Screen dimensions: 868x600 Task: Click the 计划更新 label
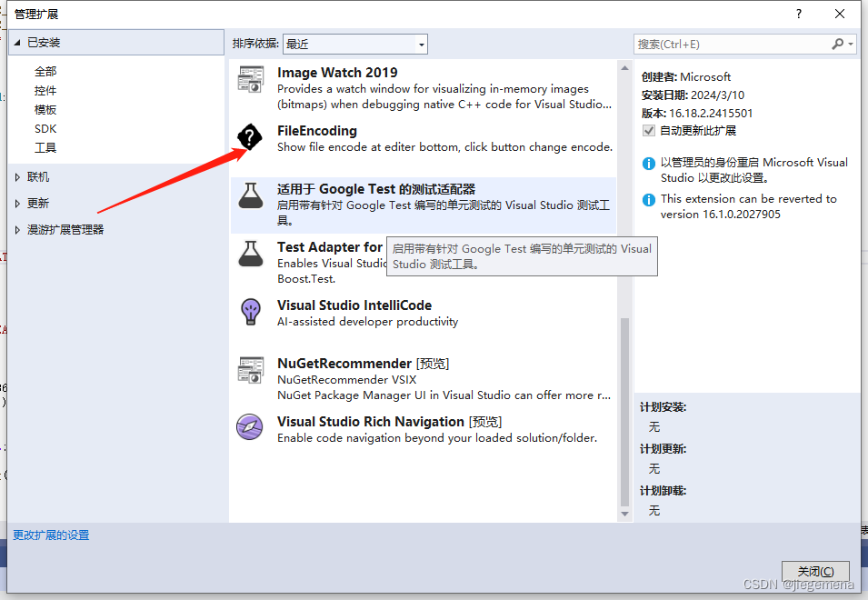coord(663,449)
